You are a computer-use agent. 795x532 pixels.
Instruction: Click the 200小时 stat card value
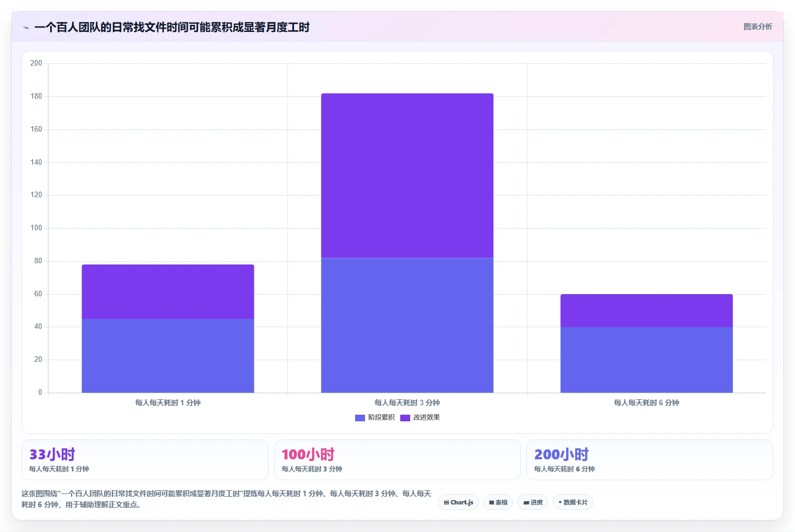[x=562, y=454]
